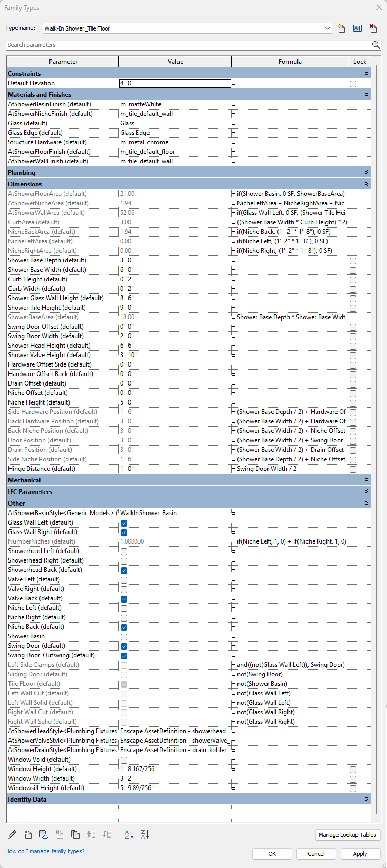The height and width of the screenshot is (868, 387).
Task: Click the Window Width value 3' 2"
Action: tap(175, 778)
